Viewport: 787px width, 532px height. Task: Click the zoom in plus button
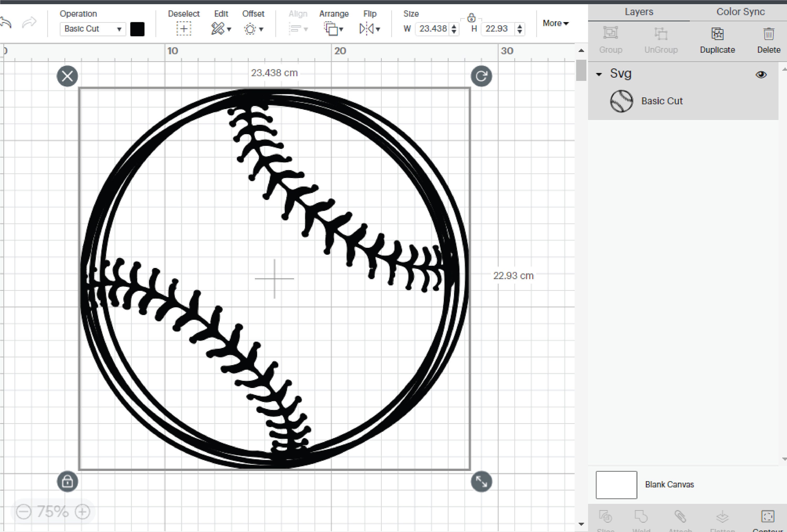click(x=82, y=512)
